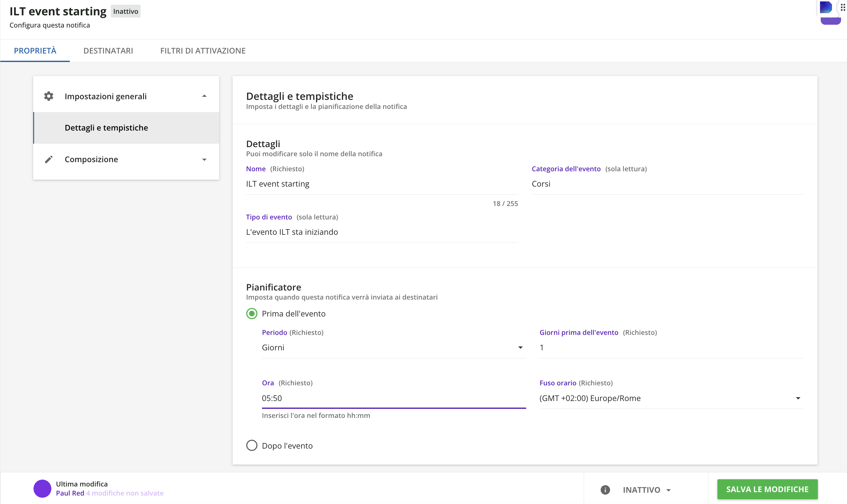Click the Pianificatore section heading
Screen dimensions: 847x504
click(273, 287)
